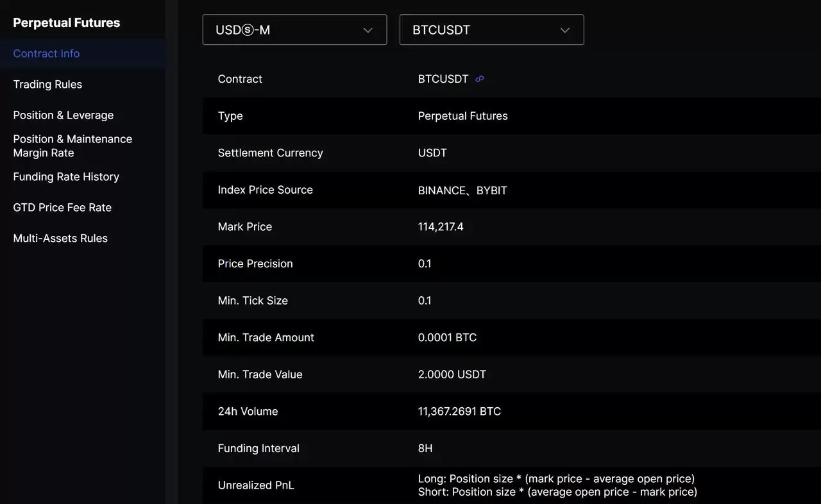Click the Type row's Perpetual Futures value
Screen dimensions: 821x504
(x=462, y=116)
